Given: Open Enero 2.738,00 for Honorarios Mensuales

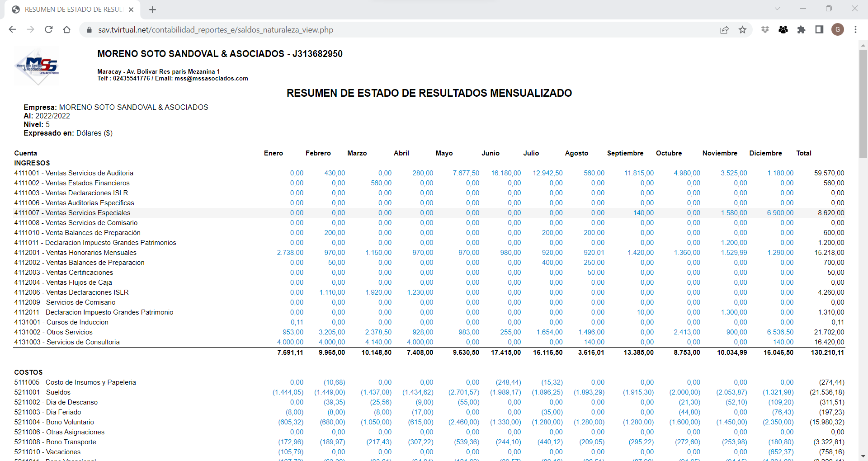Looking at the screenshot, I should point(290,253).
